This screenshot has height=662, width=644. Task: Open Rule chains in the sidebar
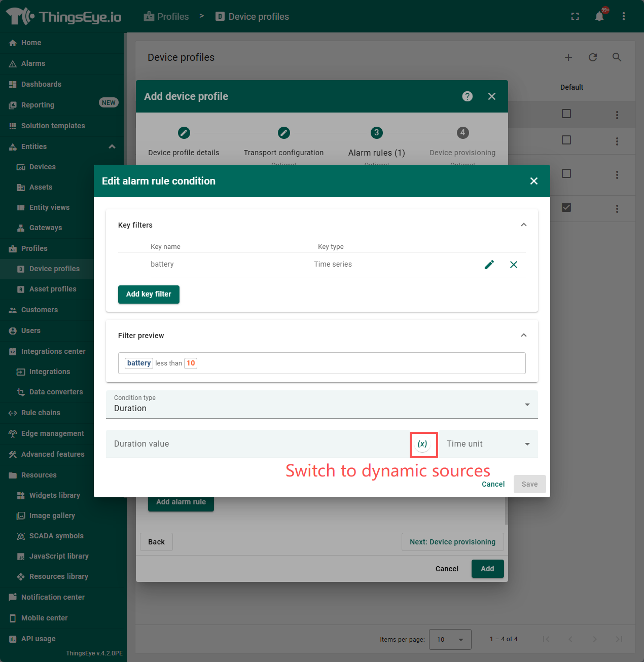point(41,413)
